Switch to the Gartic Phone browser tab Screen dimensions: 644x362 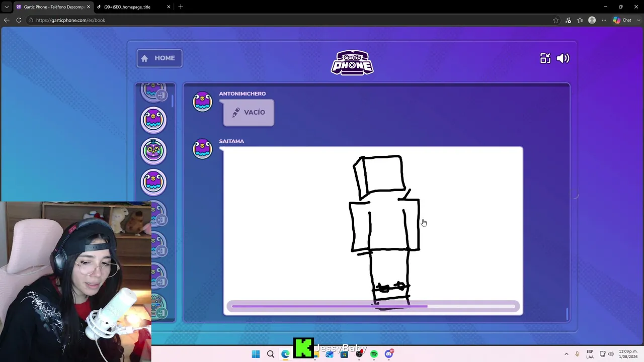coord(53,7)
